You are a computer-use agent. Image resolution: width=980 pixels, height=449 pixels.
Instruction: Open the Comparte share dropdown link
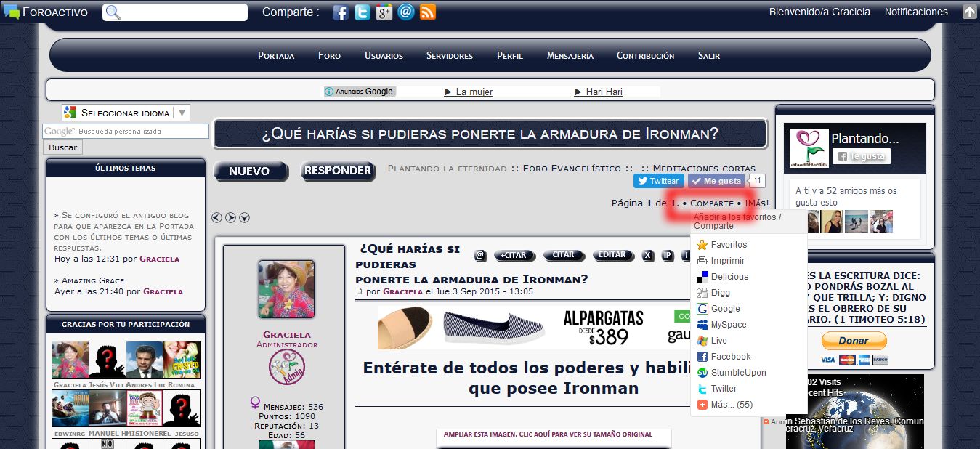click(712, 203)
